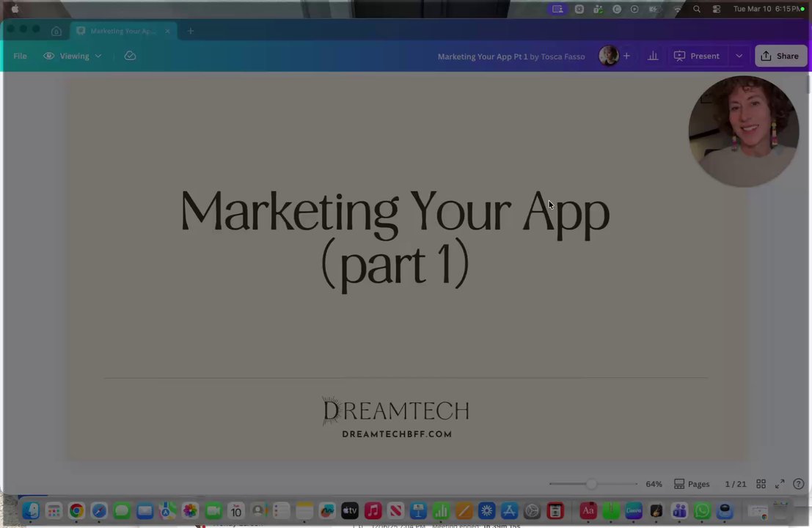Open Apple TV from the dock
The width and height of the screenshot is (812, 528).
tap(350, 511)
